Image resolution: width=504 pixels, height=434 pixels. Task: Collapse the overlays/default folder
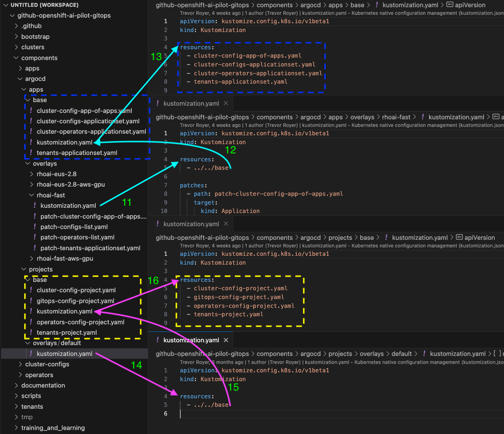pos(28,343)
